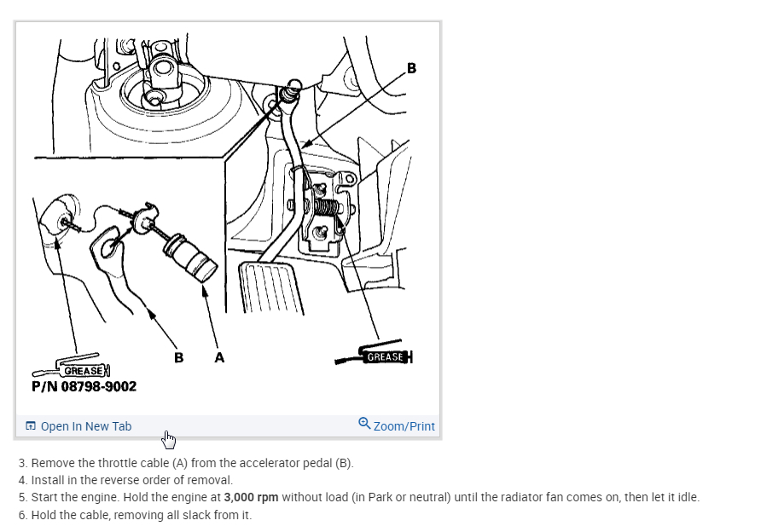Click label B at the bottom beside A
Viewport: 761px width, 532px height.
[x=178, y=358]
